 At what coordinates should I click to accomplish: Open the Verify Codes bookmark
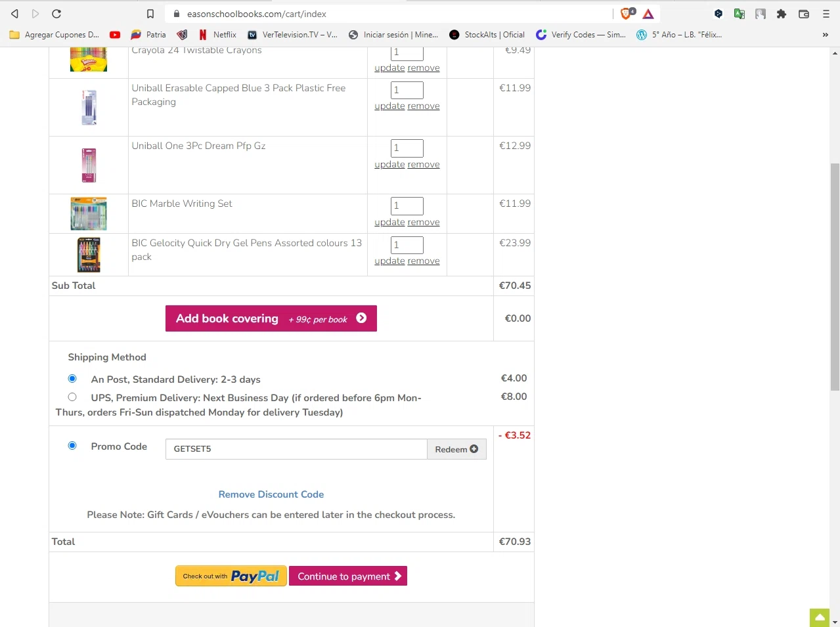coord(581,35)
